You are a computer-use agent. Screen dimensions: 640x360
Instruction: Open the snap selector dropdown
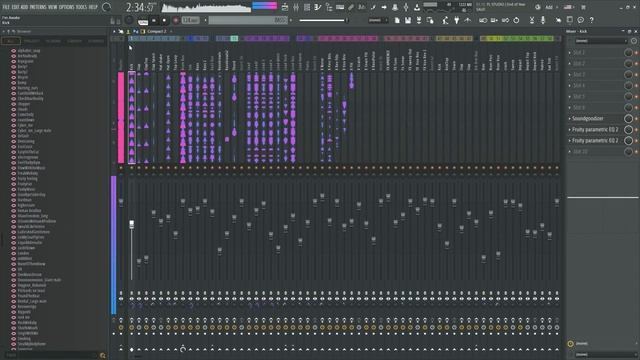coord(378,20)
